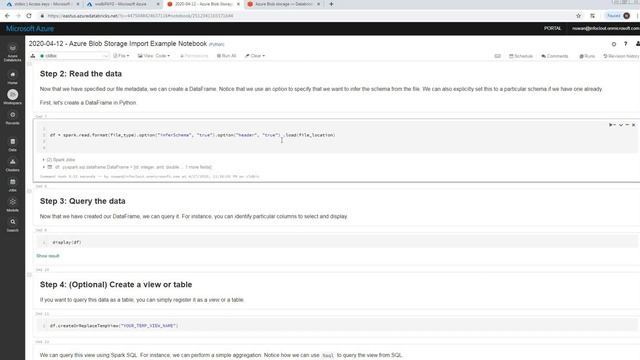640x360 pixels.
Task: Open Data in the sidebar
Action: tap(12, 144)
